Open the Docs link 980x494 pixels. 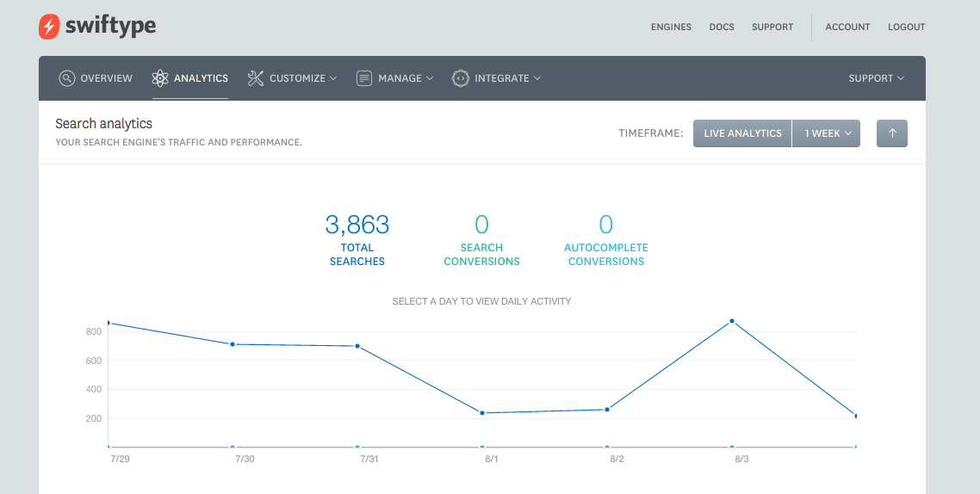[x=722, y=27]
